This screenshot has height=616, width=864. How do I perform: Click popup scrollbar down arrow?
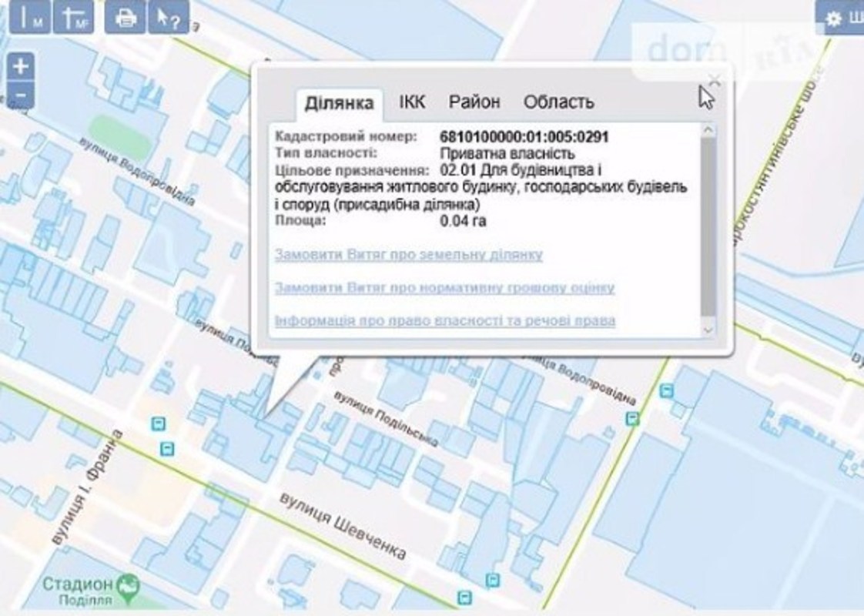[708, 329]
